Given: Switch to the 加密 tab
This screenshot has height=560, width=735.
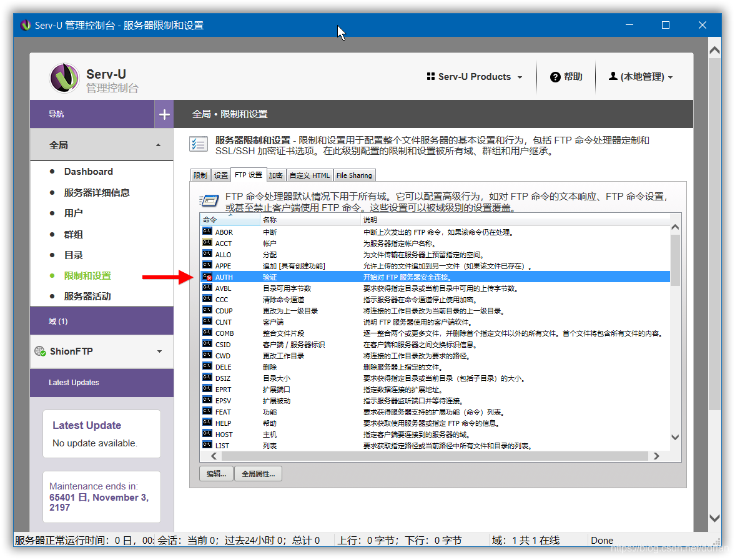Looking at the screenshot, I should click(x=275, y=175).
